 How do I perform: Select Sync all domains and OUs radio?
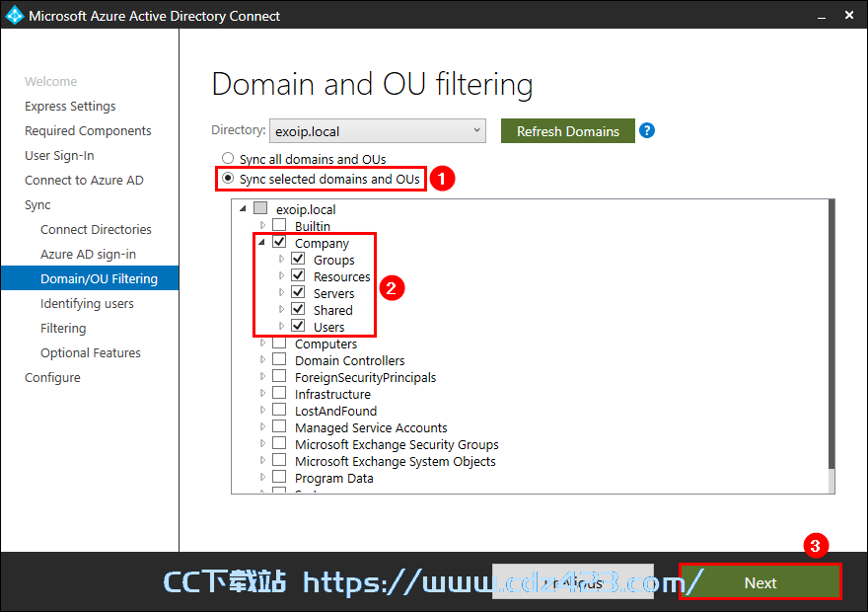click(228, 158)
